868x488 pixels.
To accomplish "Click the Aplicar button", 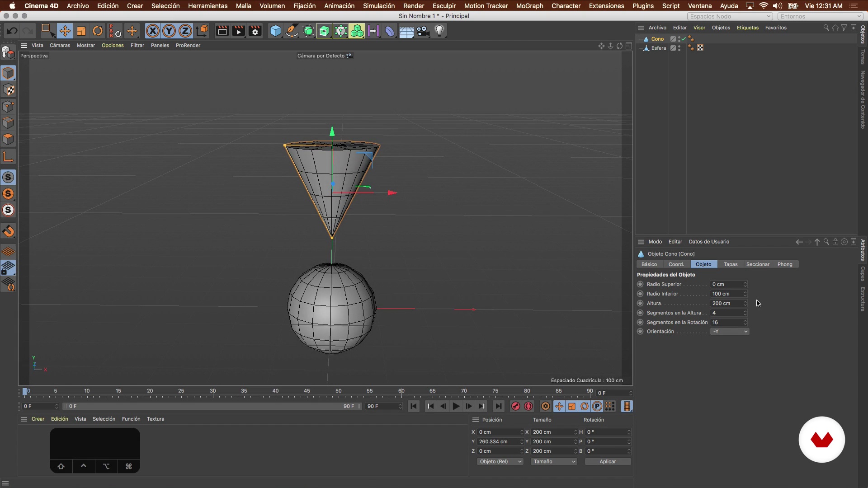I will tap(608, 461).
